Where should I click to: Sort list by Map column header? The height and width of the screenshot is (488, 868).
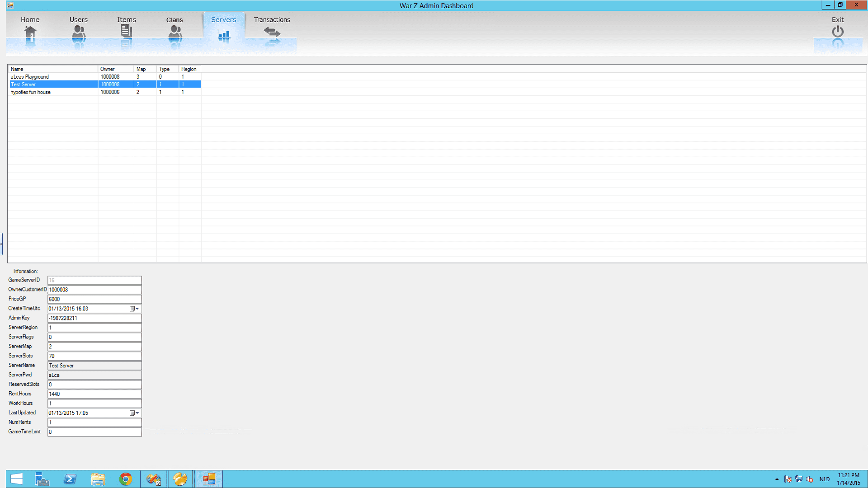point(145,69)
